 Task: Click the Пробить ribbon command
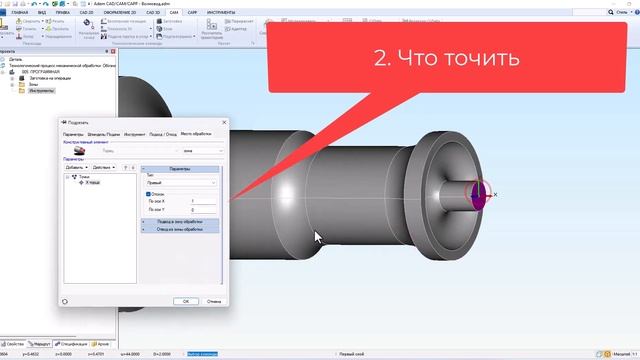(57, 29)
